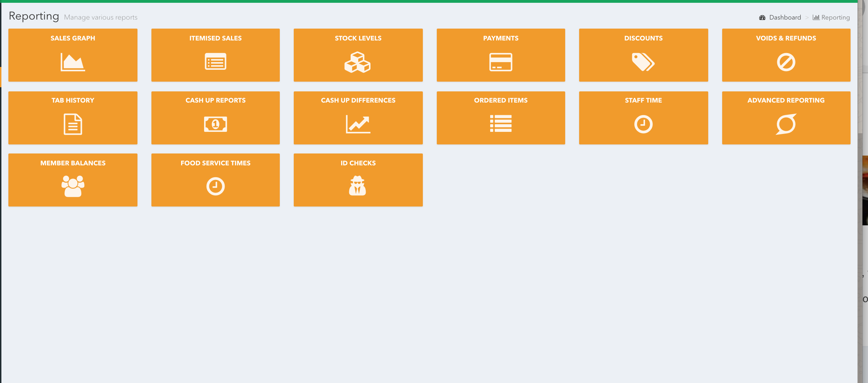Click the Itemised Sales list icon
This screenshot has height=383, width=868.
click(215, 62)
